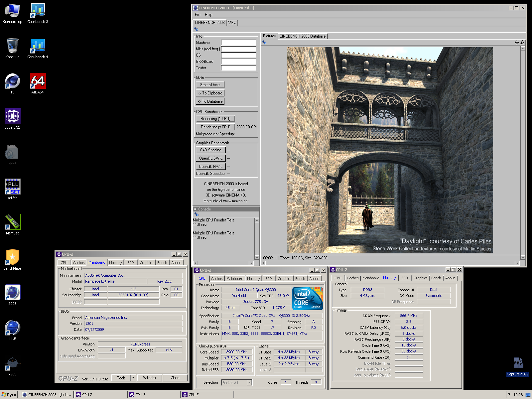Click the Intel Core 2 Quad logo
The height and width of the screenshot is (399, 532).
pyautogui.click(x=308, y=299)
